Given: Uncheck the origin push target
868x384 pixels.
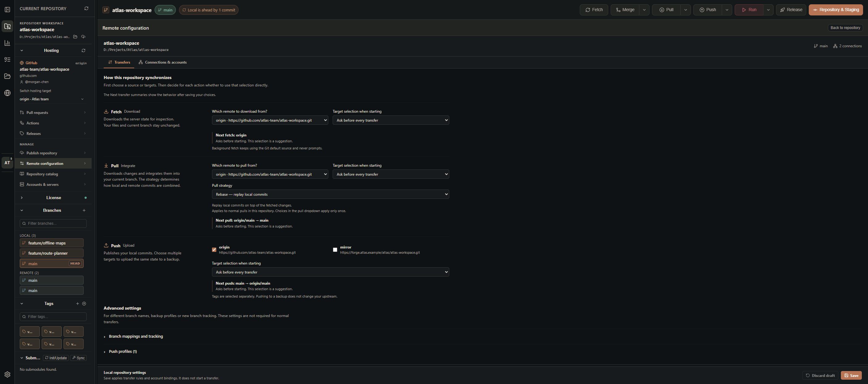Looking at the screenshot, I should click(214, 250).
